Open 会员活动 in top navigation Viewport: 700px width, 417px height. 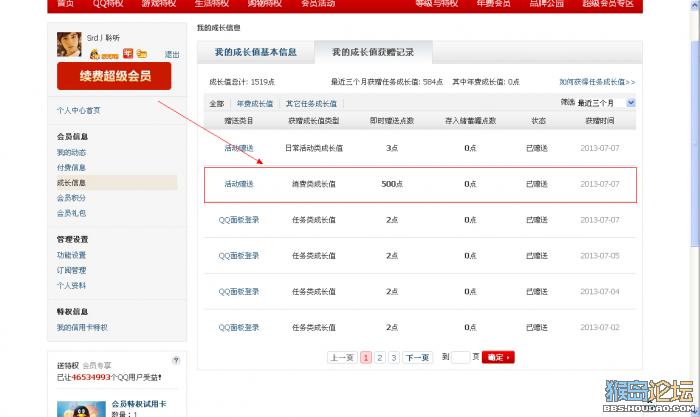coord(318,4)
